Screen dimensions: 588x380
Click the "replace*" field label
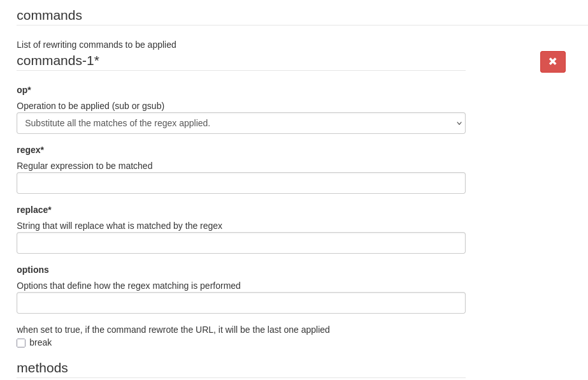[34, 210]
